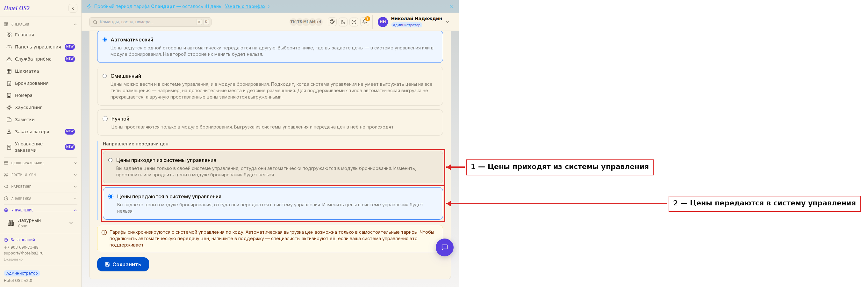Click the HH user avatar
Screen dimensions: 868x287
pyautogui.click(x=383, y=22)
